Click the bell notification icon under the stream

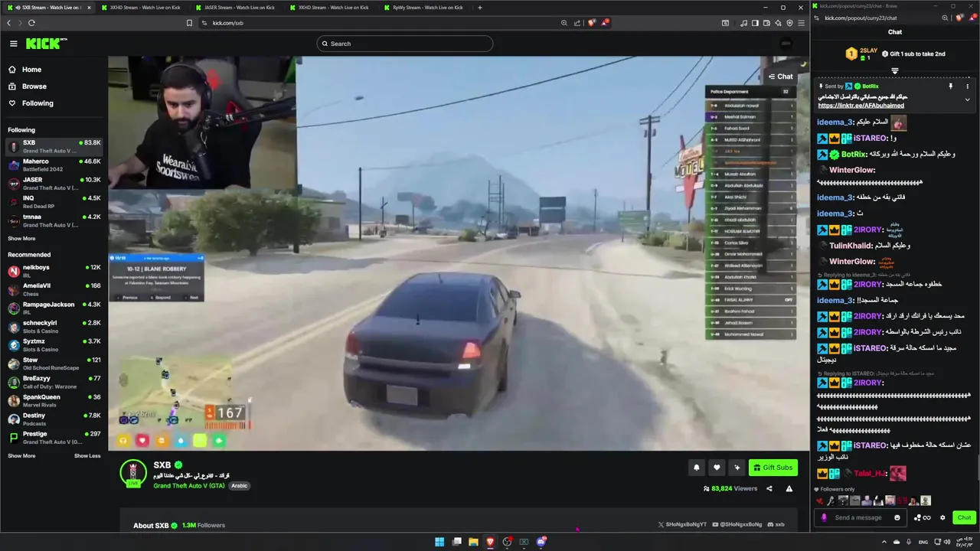[x=697, y=468]
